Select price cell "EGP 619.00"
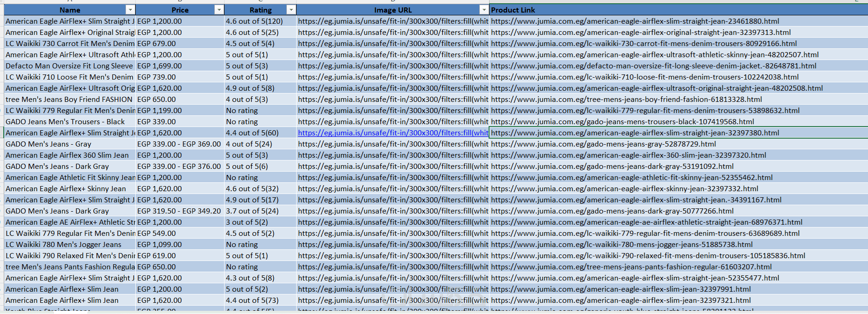Image resolution: width=868 pixels, height=314 pixels. [180, 255]
